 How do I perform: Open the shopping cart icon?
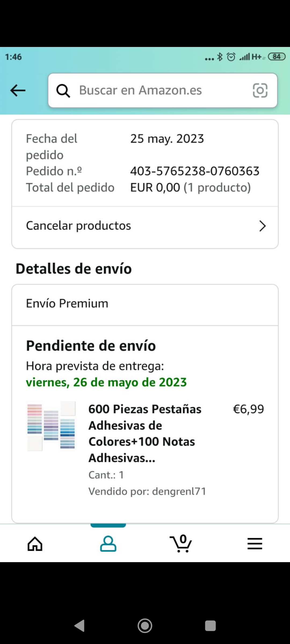tap(181, 544)
